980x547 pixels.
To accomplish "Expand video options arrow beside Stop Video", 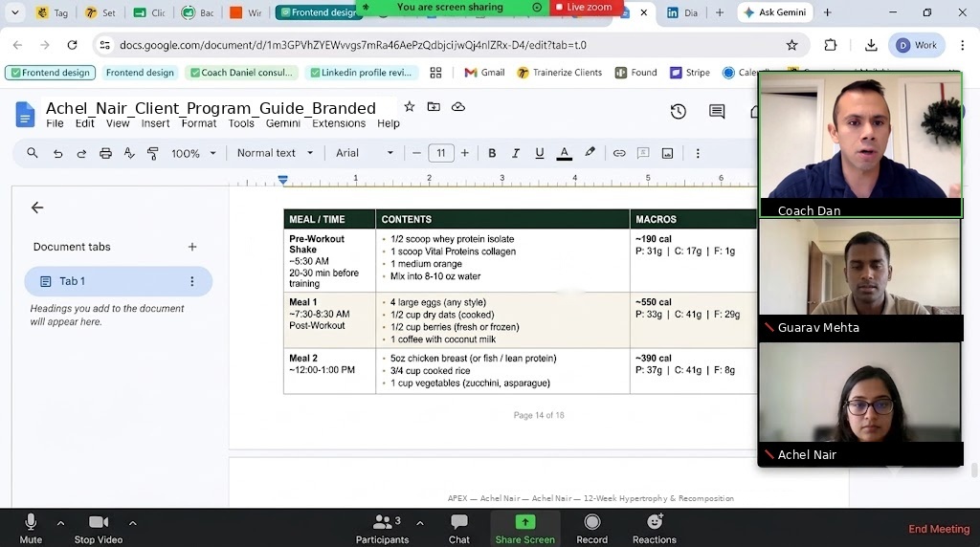I will point(132,523).
